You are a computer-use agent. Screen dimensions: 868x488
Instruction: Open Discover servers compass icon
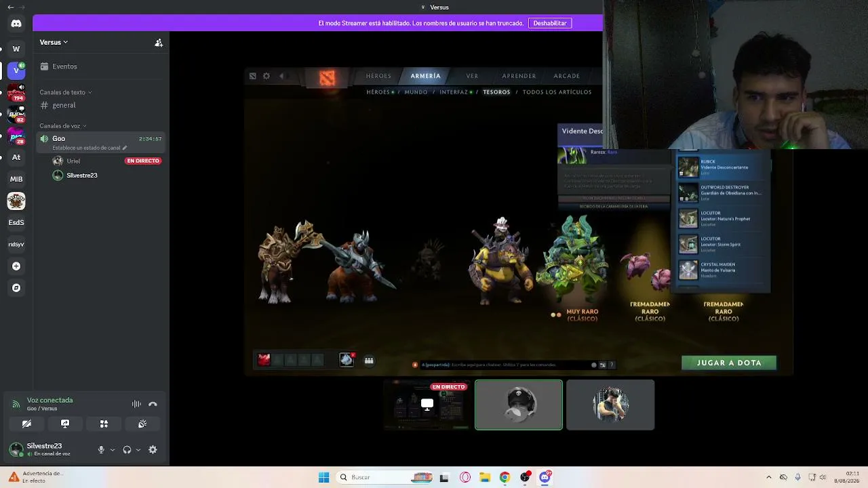tap(16, 288)
